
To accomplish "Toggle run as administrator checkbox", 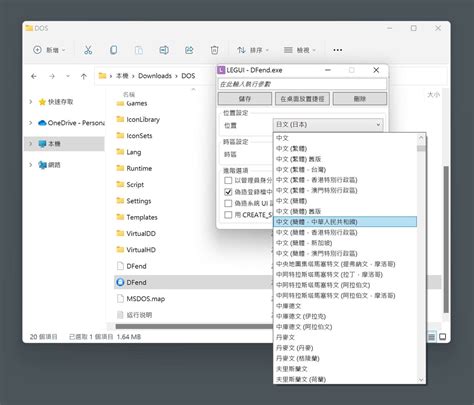I will point(228,180).
